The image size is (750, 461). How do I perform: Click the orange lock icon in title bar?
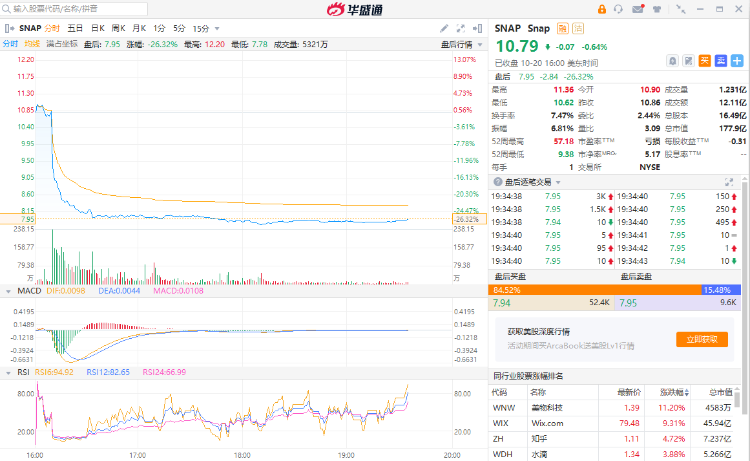pos(602,9)
